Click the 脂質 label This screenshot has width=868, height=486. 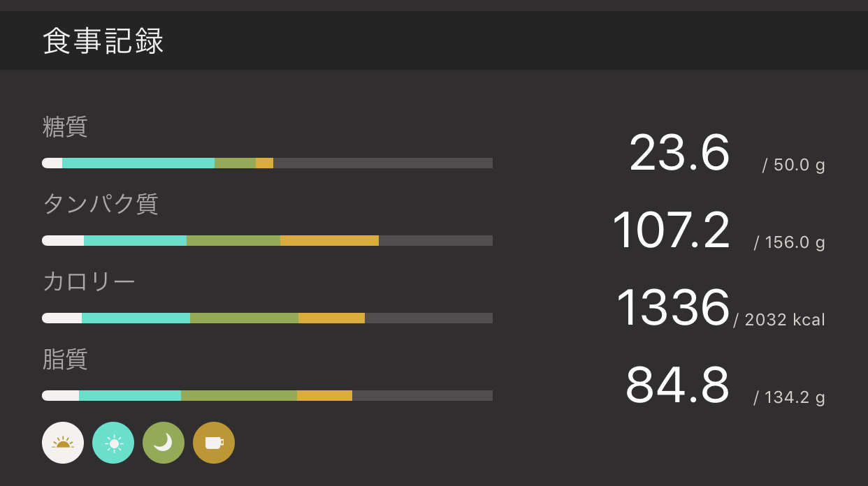[x=65, y=359]
